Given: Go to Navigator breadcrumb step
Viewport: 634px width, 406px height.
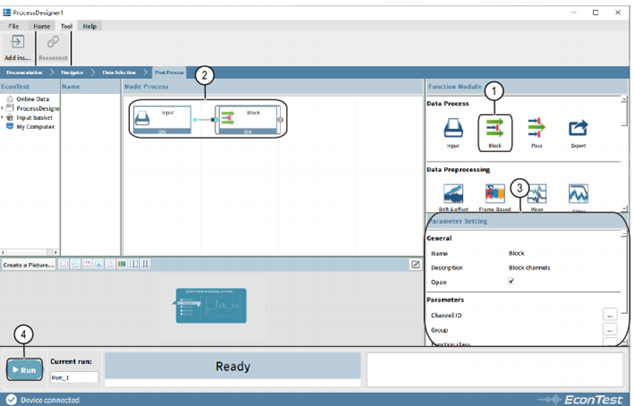Looking at the screenshot, I should coord(72,72).
